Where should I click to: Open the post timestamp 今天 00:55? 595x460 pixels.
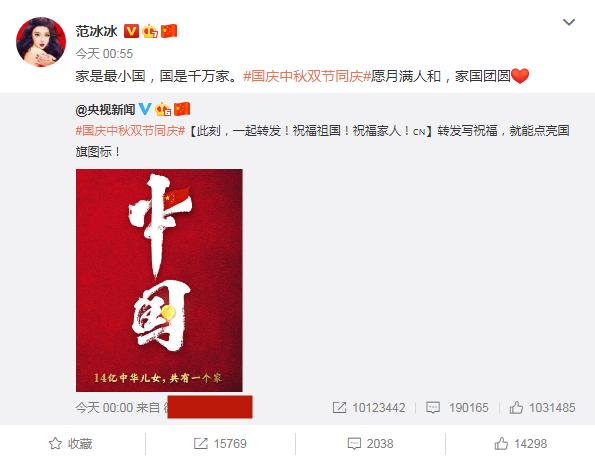tap(104, 54)
